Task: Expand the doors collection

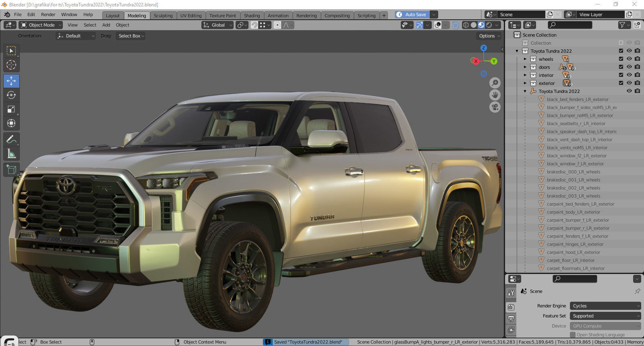Action: [x=525, y=67]
